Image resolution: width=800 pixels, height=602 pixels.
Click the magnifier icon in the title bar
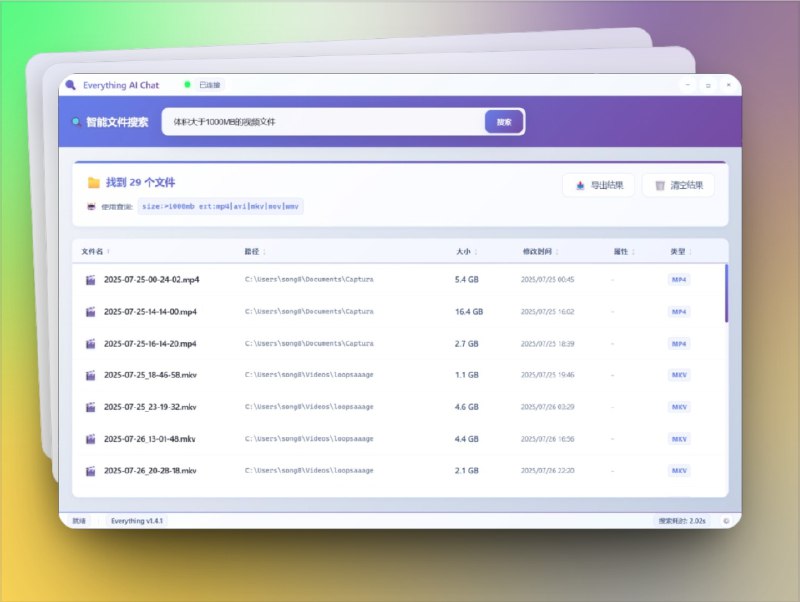pos(71,85)
